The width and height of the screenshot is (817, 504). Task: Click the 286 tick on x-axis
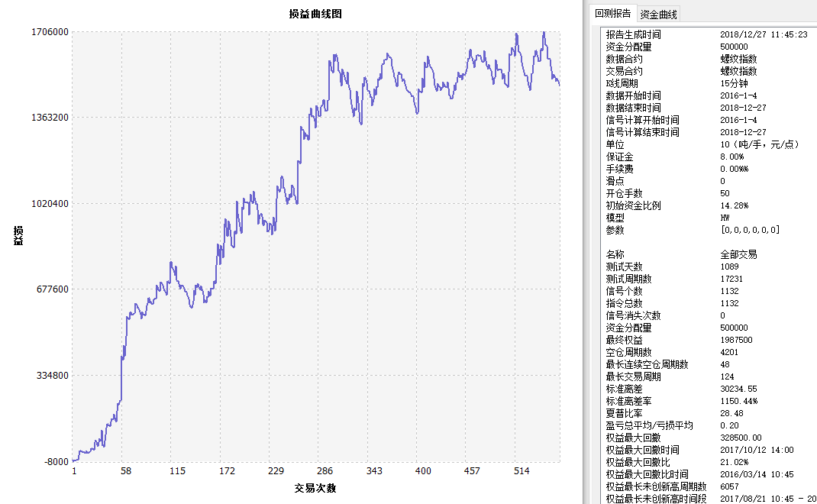(325, 471)
